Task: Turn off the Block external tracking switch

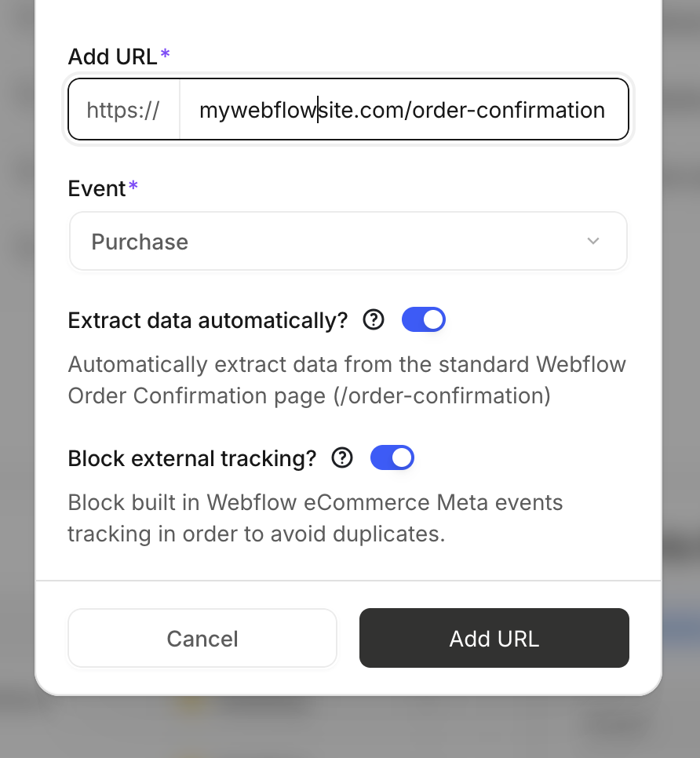Action: click(392, 458)
